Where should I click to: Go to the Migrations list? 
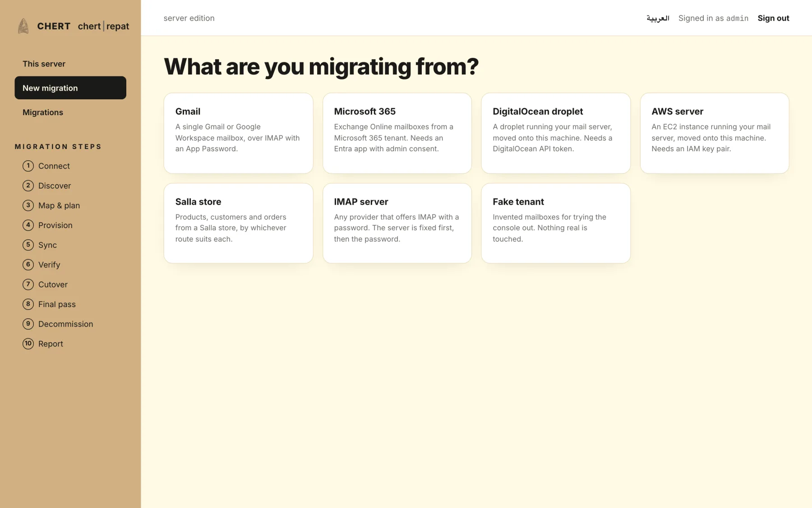(x=70, y=112)
